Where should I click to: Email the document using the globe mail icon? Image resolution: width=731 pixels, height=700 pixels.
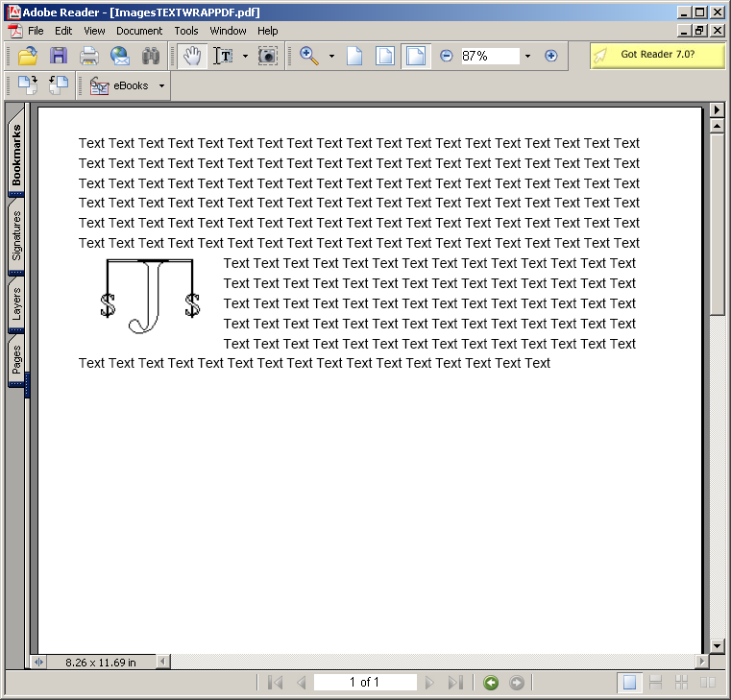pos(120,57)
